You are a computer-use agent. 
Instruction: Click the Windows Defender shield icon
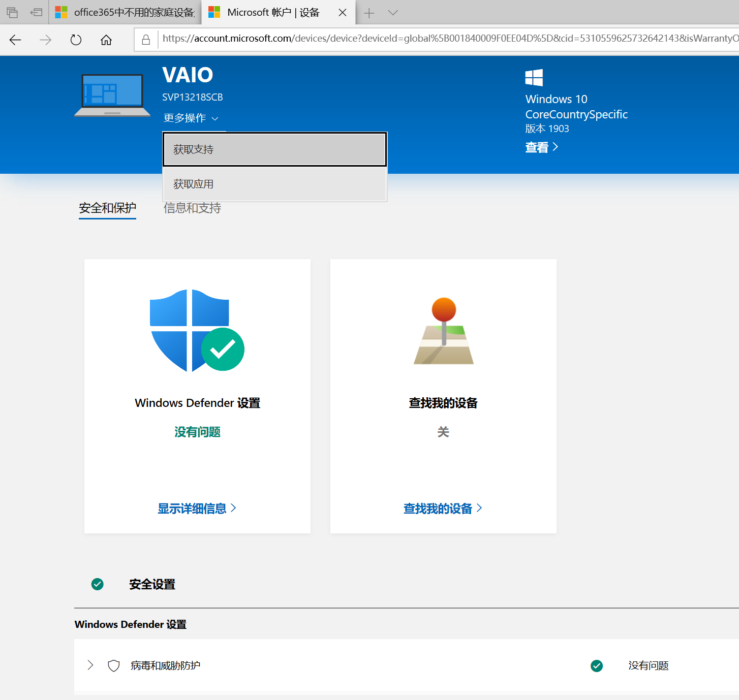[x=197, y=331]
